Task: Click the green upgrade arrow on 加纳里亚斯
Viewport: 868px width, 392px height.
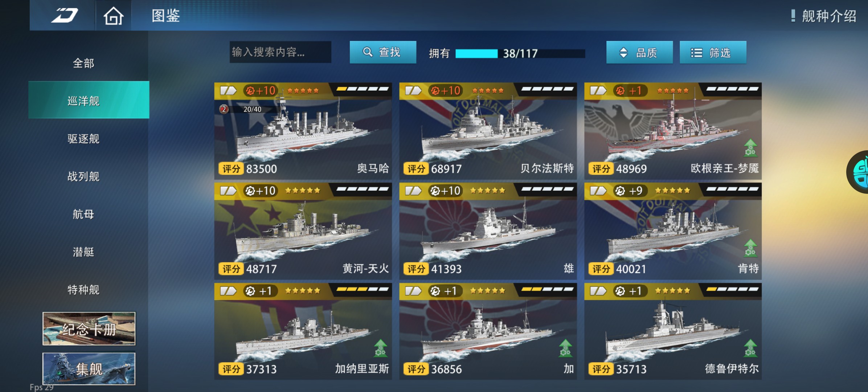Action: pos(380,348)
